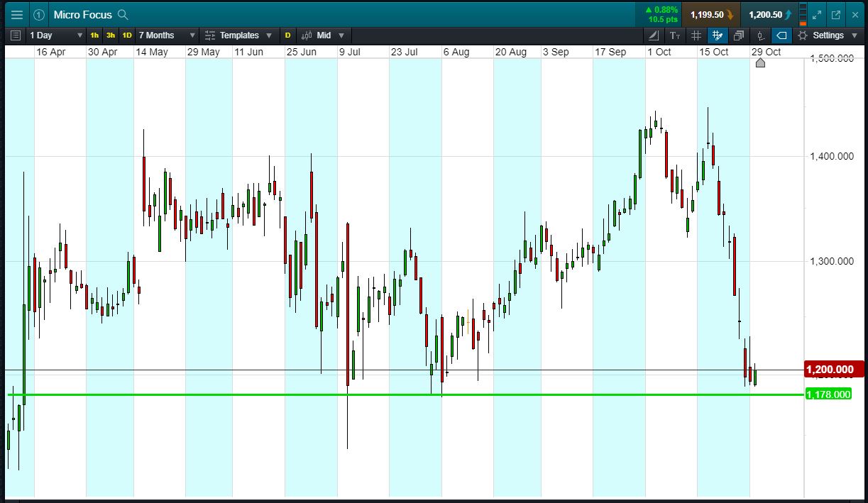
Task: Click the 6 Aug date label
Action: point(456,52)
